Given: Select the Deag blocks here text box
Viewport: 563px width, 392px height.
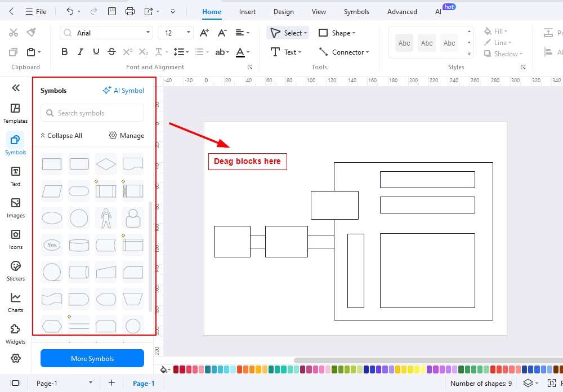Looking at the screenshot, I should pyautogui.click(x=247, y=161).
